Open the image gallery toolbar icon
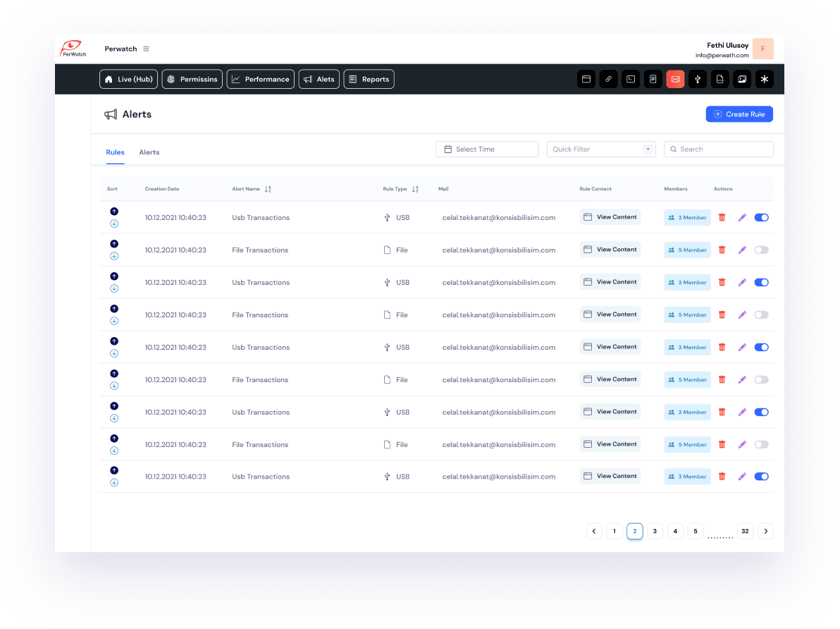 click(741, 79)
